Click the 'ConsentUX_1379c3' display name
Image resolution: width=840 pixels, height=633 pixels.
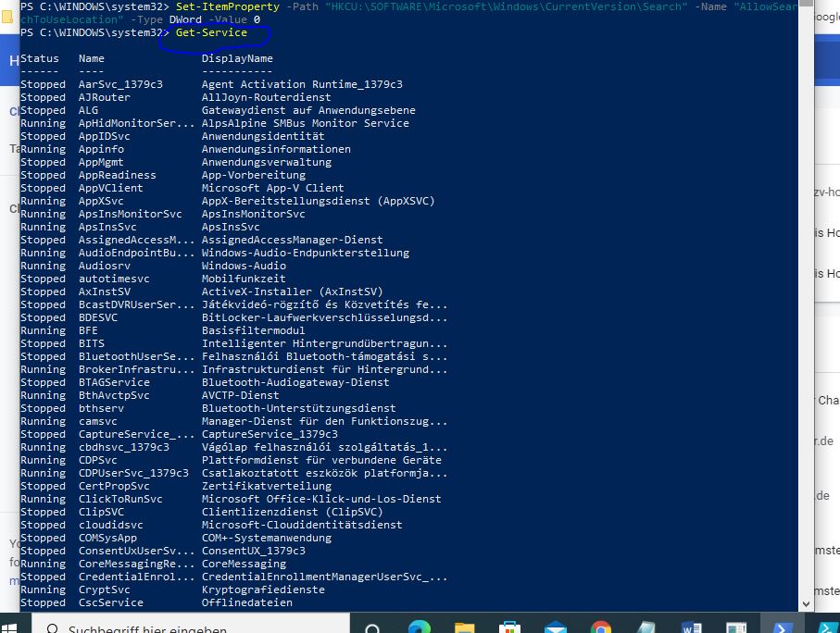(254, 551)
